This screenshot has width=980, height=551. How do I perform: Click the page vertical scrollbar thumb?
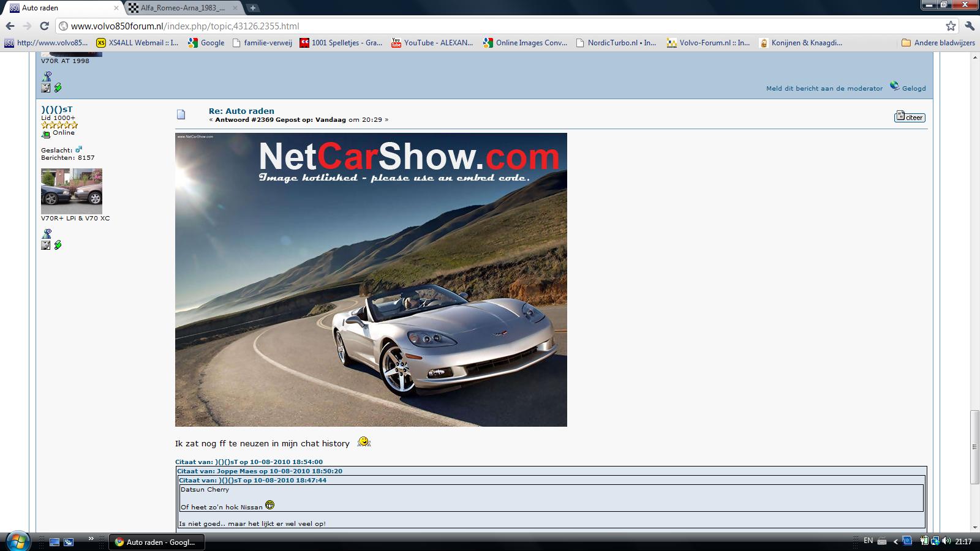pyautogui.click(x=974, y=447)
